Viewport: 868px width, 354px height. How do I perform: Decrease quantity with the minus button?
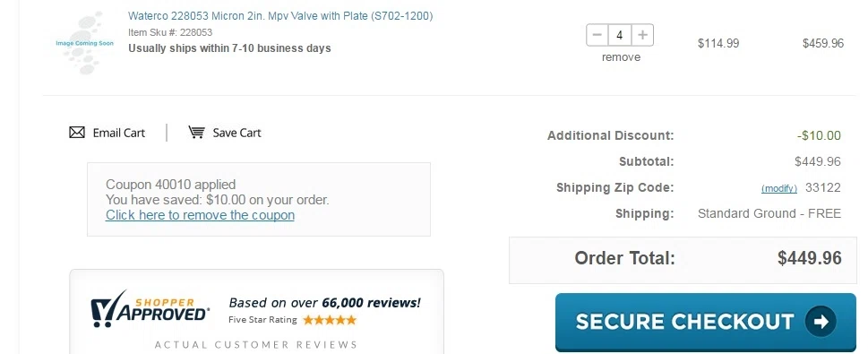point(597,36)
